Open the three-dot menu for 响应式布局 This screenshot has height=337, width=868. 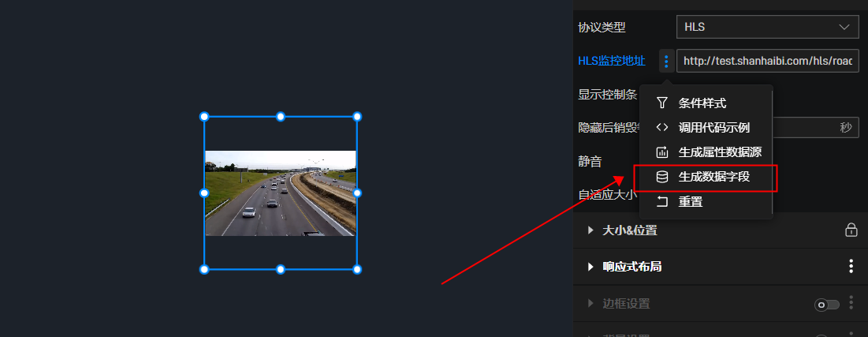coord(851,267)
